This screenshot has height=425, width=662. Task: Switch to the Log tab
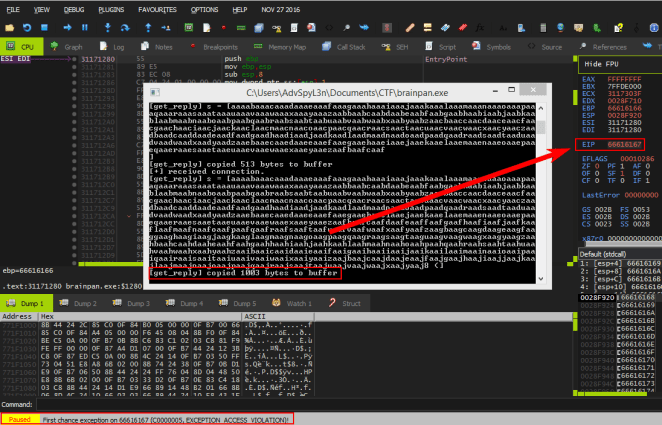pyautogui.click(x=112, y=46)
